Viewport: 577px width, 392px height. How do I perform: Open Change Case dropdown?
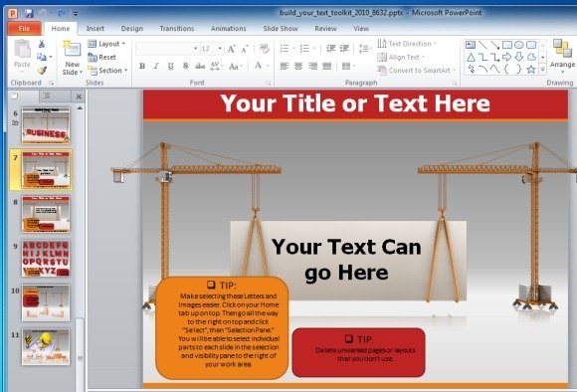(x=235, y=67)
